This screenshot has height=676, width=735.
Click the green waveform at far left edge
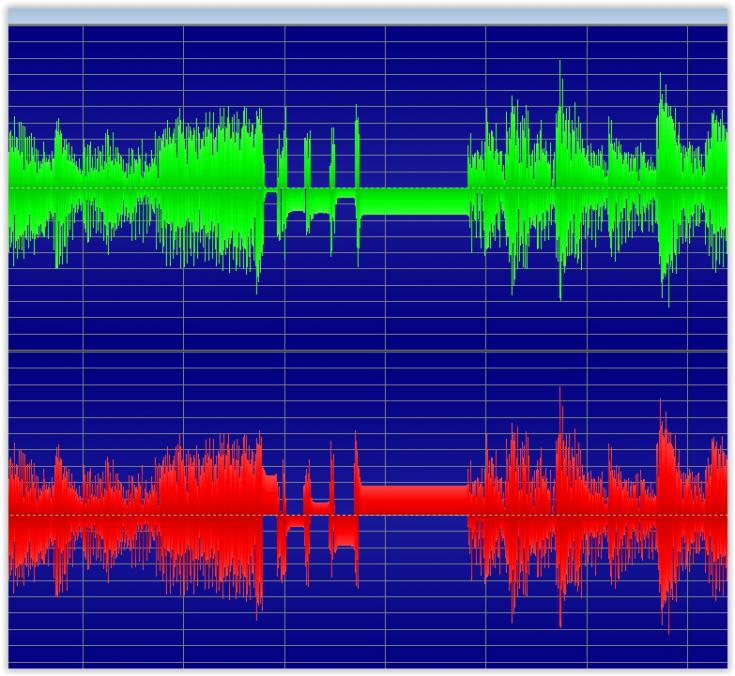(x=14, y=187)
